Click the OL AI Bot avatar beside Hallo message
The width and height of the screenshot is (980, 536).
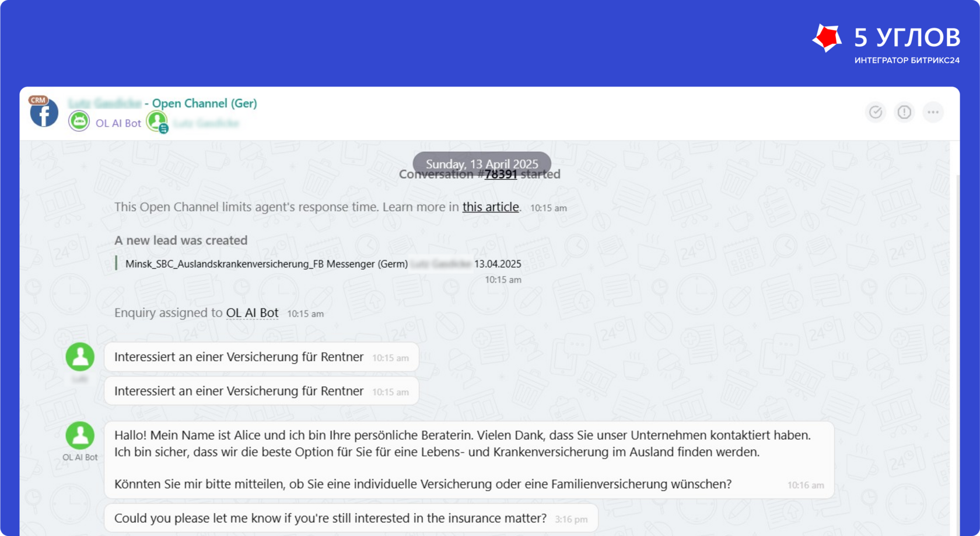[x=80, y=436]
